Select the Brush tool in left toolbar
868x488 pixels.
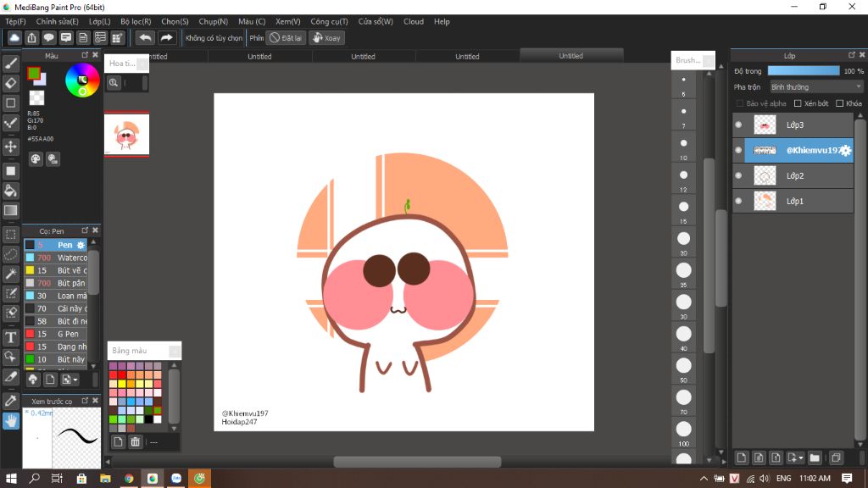(10, 64)
